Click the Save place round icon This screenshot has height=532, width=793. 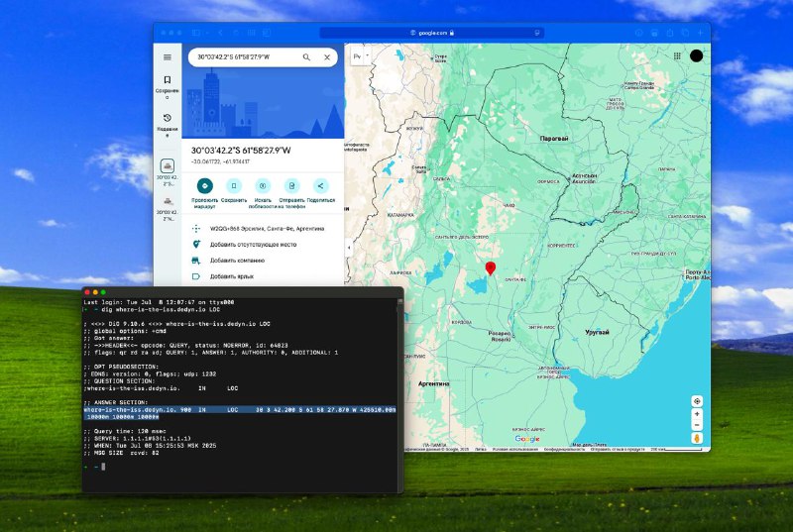234,186
